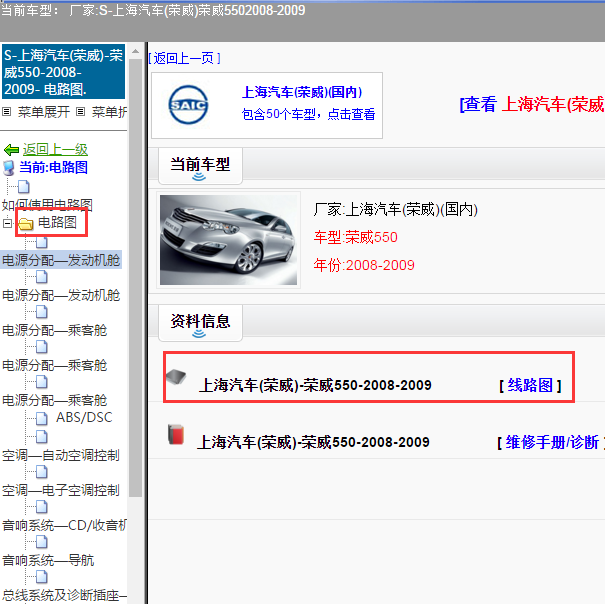Select the second 电源分配—发动机舱 item

[61, 295]
